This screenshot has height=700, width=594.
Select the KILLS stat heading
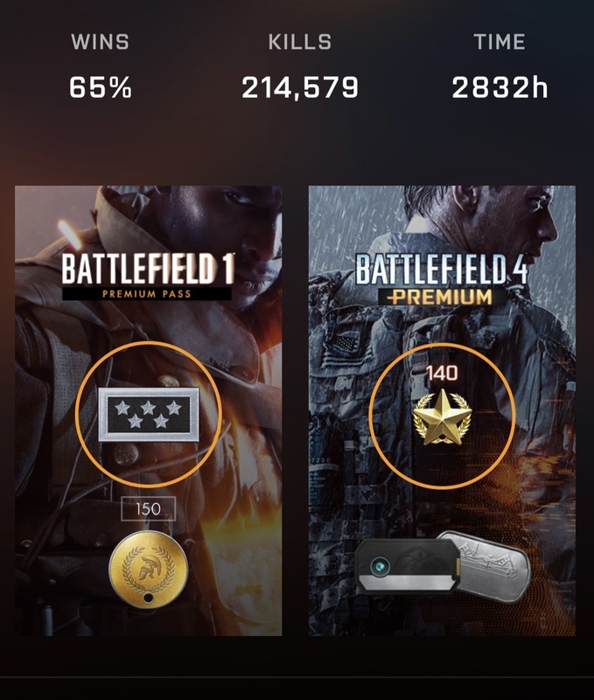tap(299, 42)
